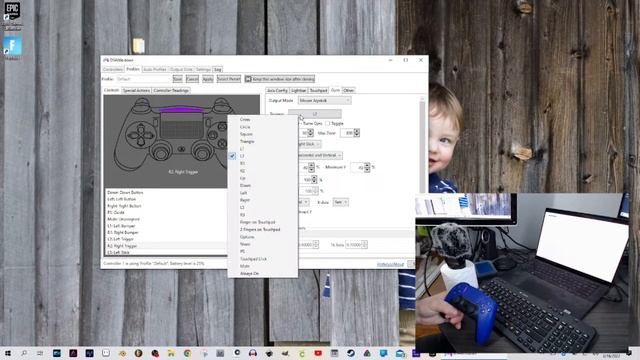Select L1: Left Bumper in the list
Image resolution: width=640 pixels, height=360 pixels.
tap(166, 226)
